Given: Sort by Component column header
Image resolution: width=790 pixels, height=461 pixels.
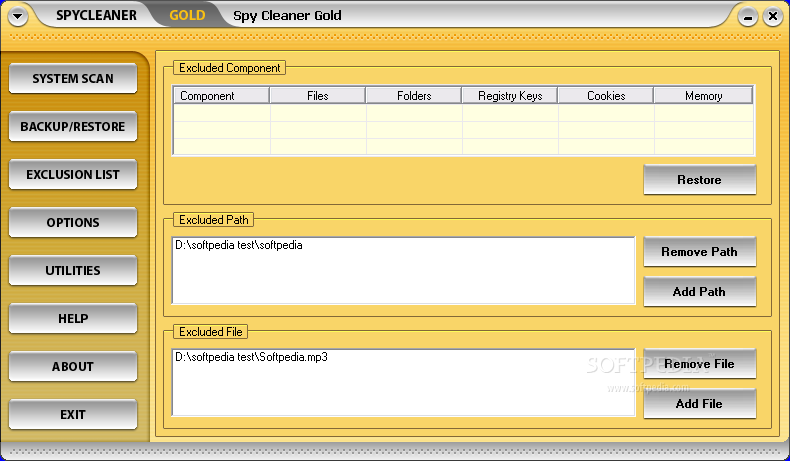Looking at the screenshot, I should (221, 96).
